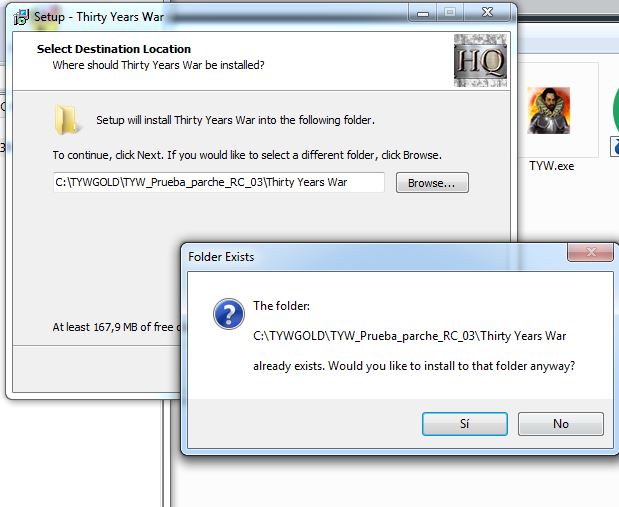Click the disabled maximize button of Setup
The width and height of the screenshot is (619, 507).
[449, 13]
